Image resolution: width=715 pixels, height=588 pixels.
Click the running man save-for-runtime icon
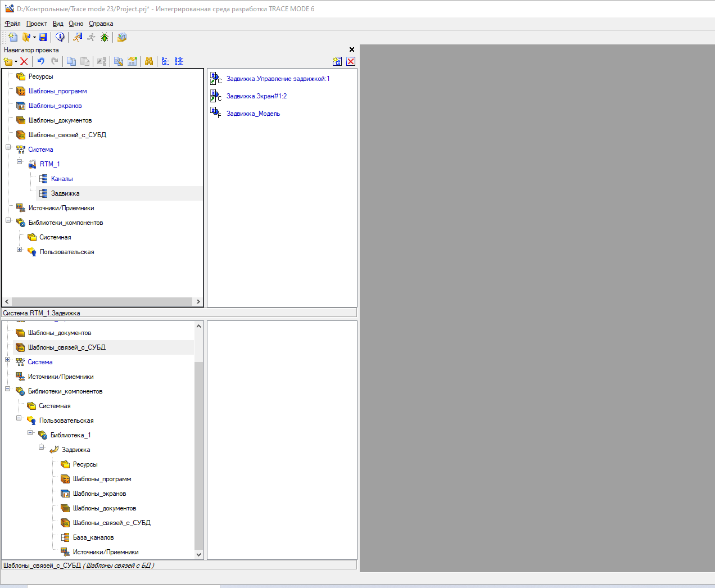point(78,37)
